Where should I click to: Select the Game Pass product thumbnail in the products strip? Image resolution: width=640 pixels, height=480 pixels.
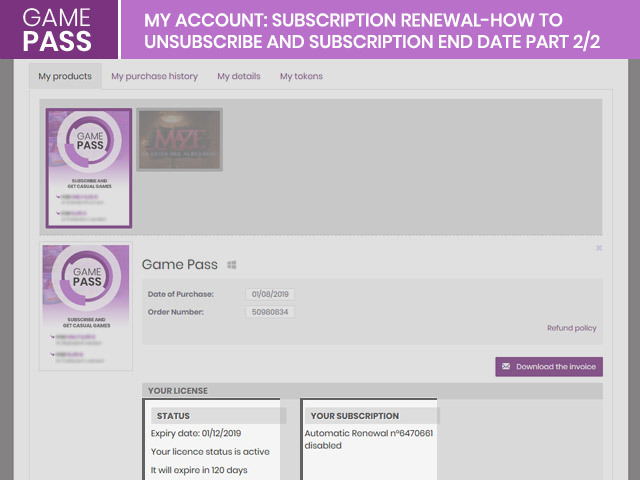[x=89, y=168]
